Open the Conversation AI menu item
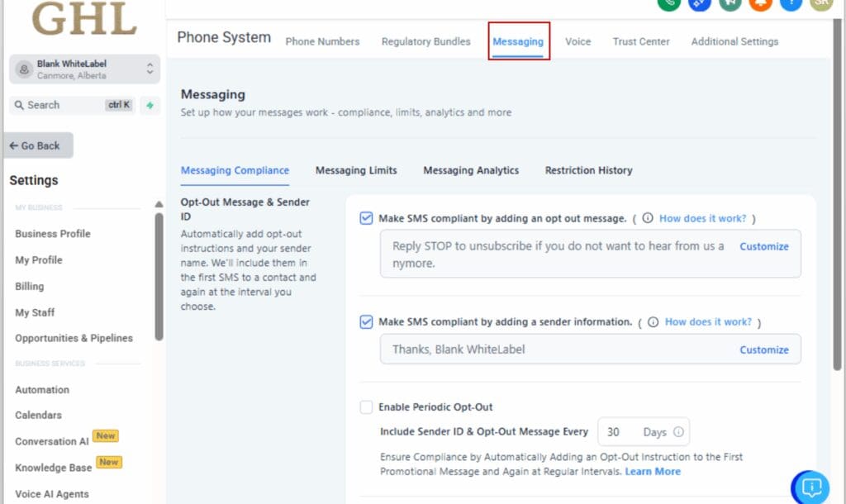 pos(51,441)
